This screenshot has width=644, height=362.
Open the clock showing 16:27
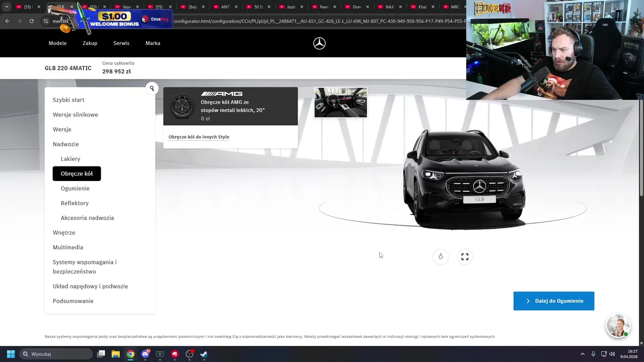(629, 354)
